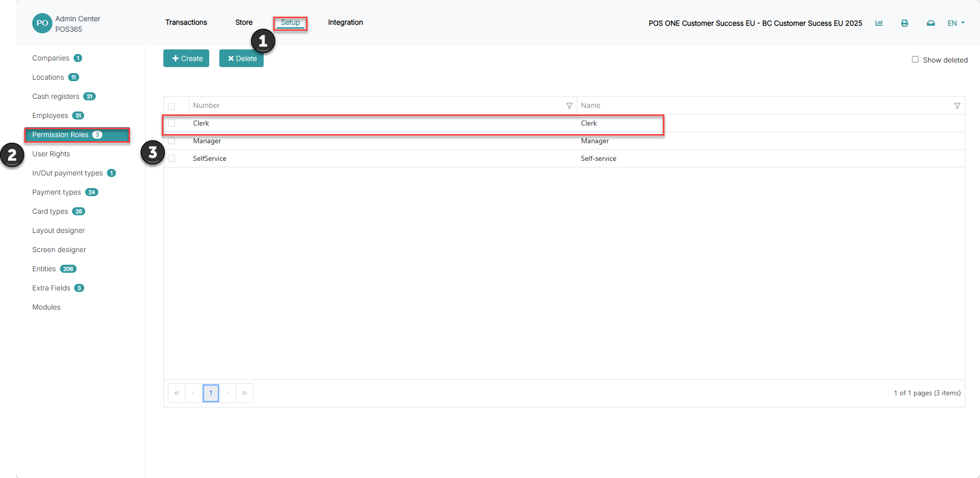Open the EN language dropdown
The image size is (980, 478).
956,23
